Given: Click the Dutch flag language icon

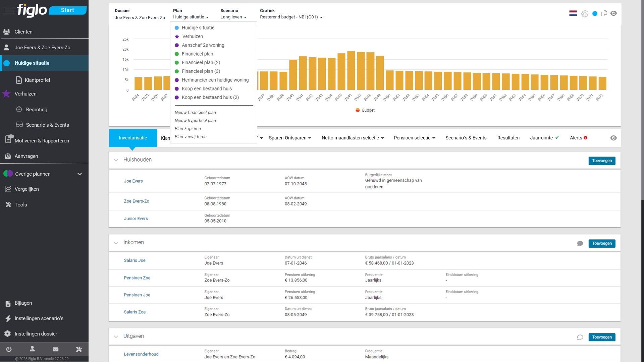Looking at the screenshot, I should pyautogui.click(x=573, y=13).
